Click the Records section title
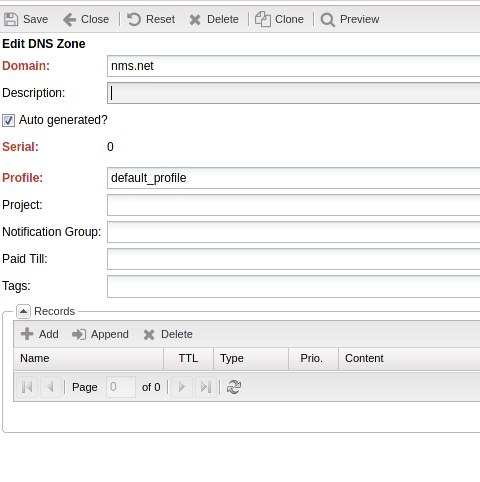Viewport: 480px width, 482px height. tap(54, 312)
